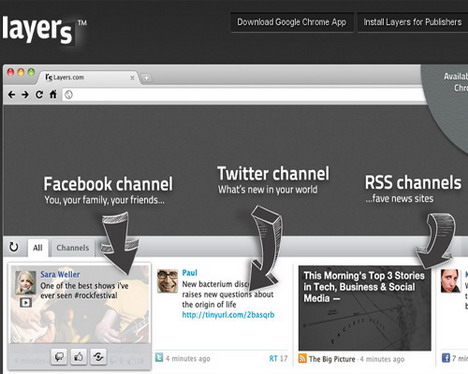Click the browser address bar field

point(245,95)
